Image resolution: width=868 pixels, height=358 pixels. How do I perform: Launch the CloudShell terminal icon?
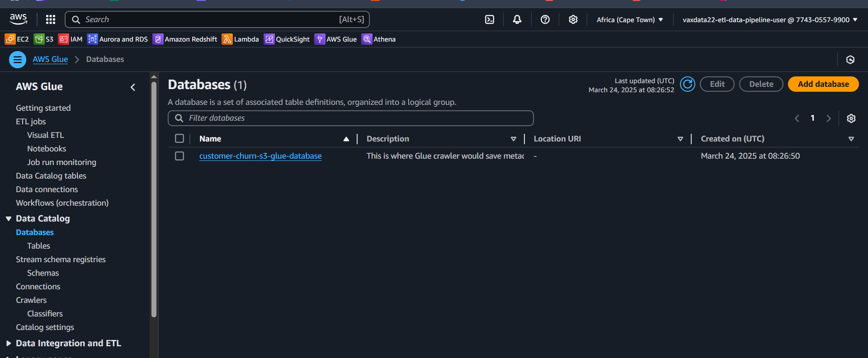click(x=490, y=19)
